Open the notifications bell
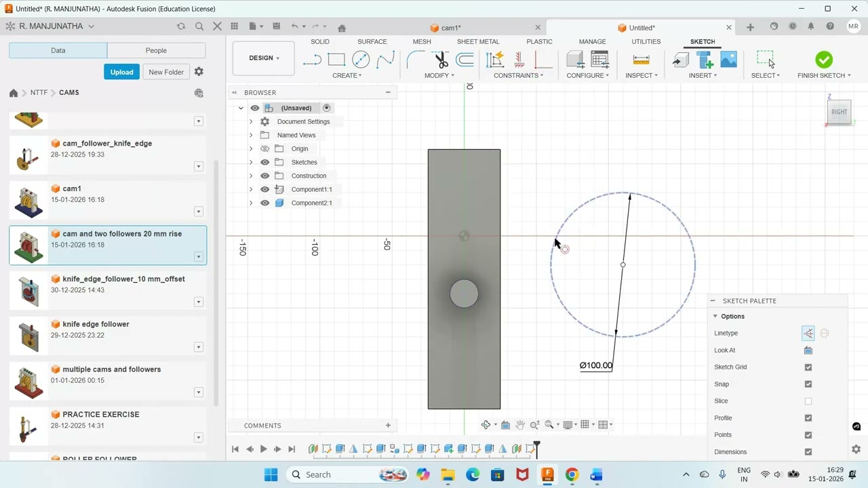 coord(811,26)
